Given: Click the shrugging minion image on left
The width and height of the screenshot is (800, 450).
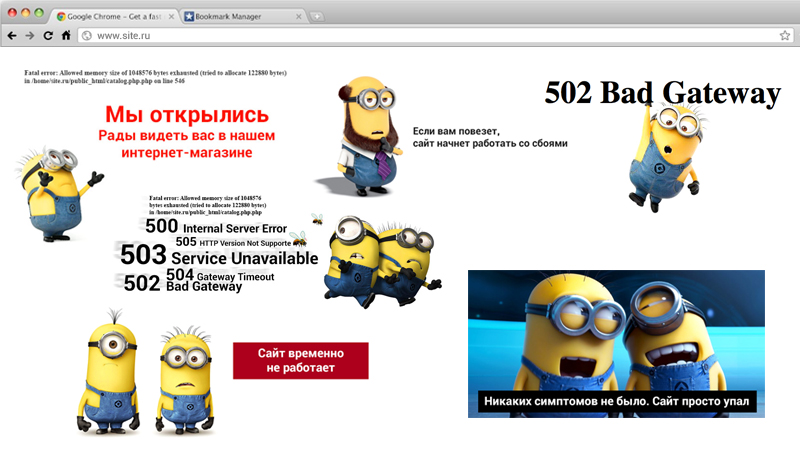Looking at the screenshot, I should coord(57,193).
